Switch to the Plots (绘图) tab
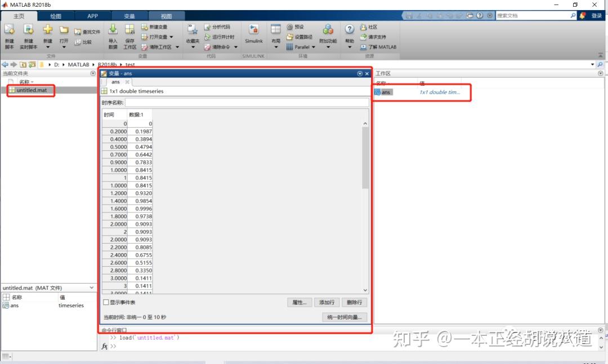The width and height of the screenshot is (608, 364). coord(56,16)
